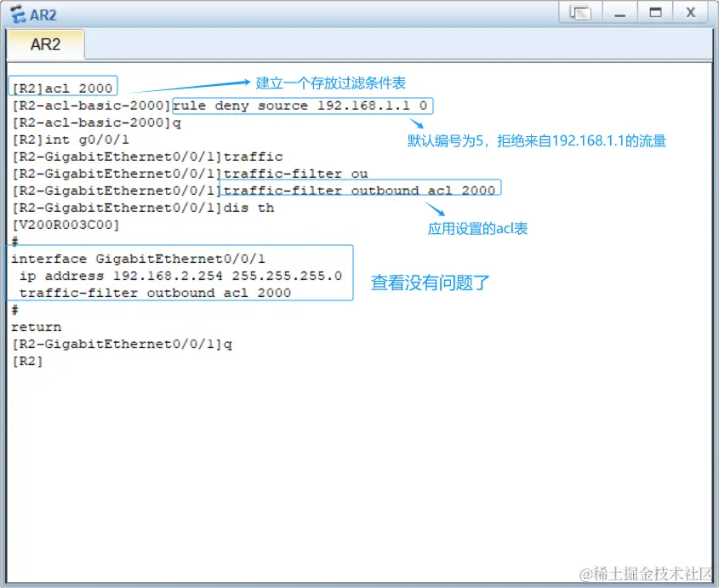
Task: Click the 'AR2' window title text
Action: click(43, 14)
